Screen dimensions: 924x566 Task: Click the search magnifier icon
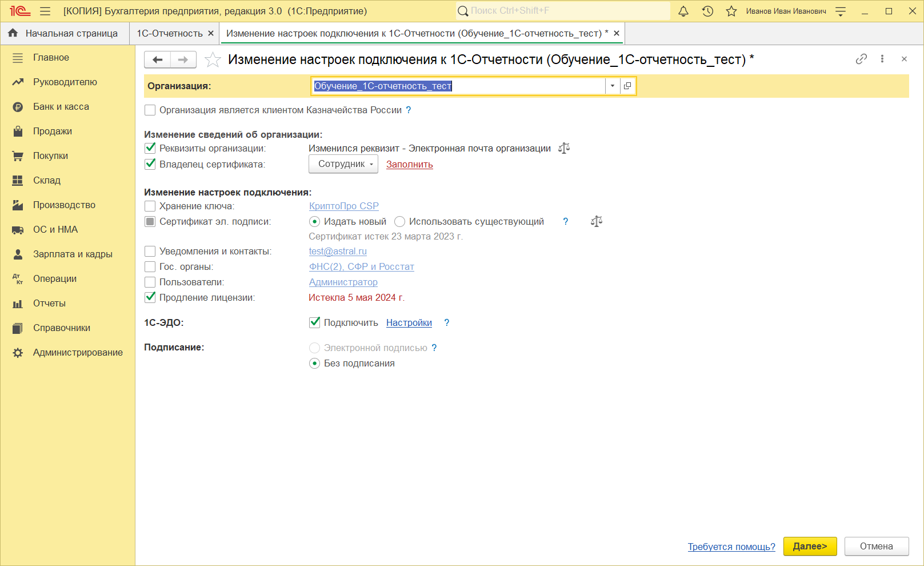[x=463, y=11]
